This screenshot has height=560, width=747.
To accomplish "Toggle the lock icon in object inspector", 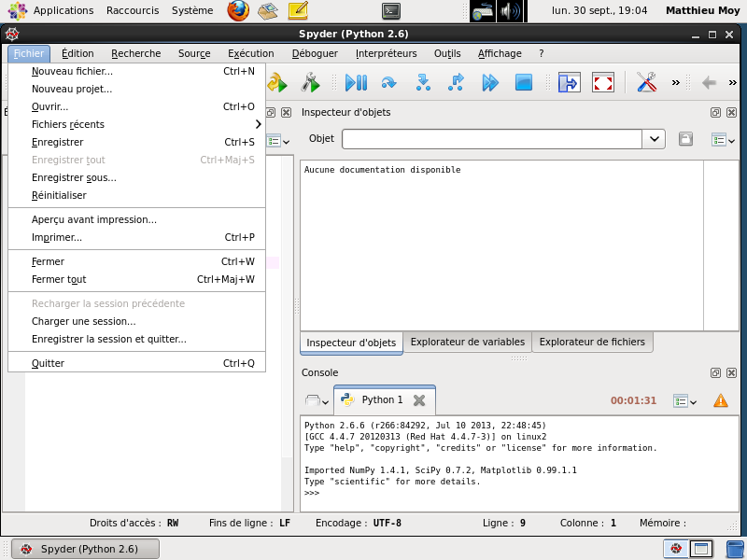I will (x=685, y=139).
